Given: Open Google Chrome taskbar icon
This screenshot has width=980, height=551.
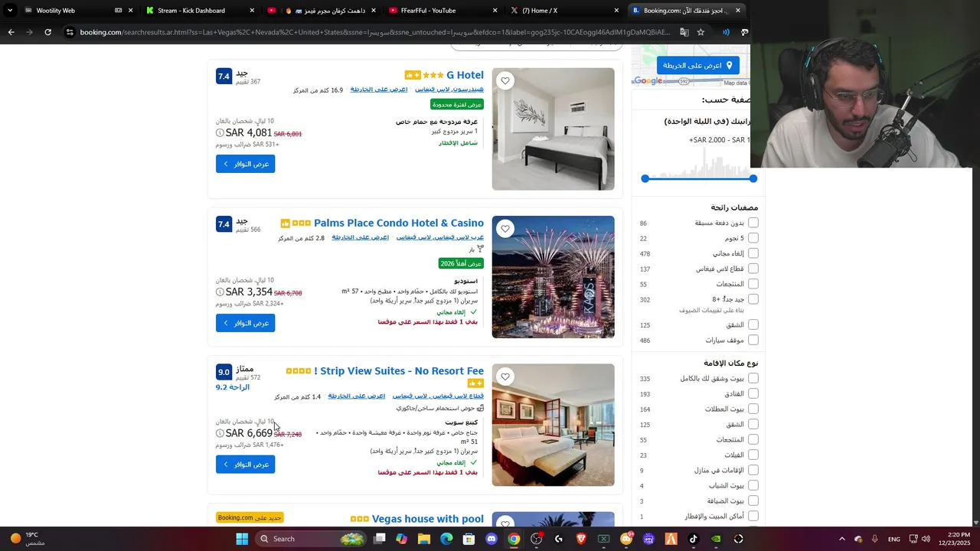Looking at the screenshot, I should (514, 539).
